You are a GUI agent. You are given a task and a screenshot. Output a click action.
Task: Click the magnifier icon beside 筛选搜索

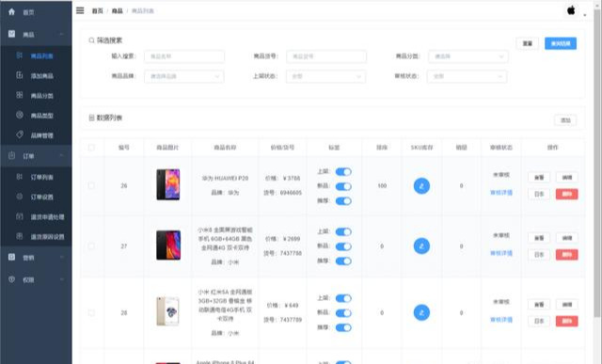click(x=91, y=40)
